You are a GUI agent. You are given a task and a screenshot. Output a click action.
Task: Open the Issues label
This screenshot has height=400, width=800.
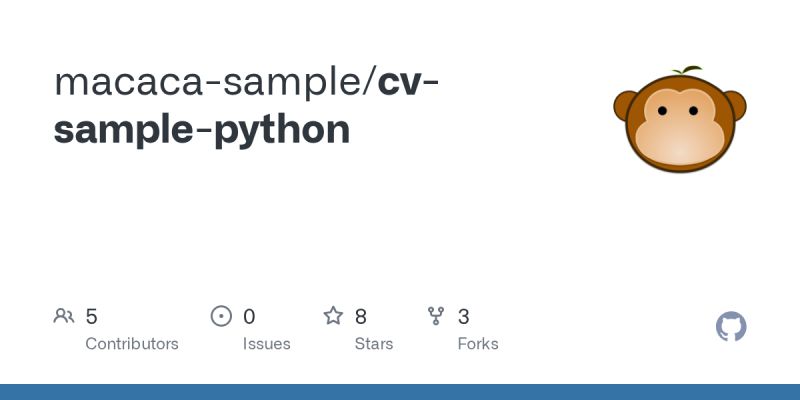coord(266,344)
